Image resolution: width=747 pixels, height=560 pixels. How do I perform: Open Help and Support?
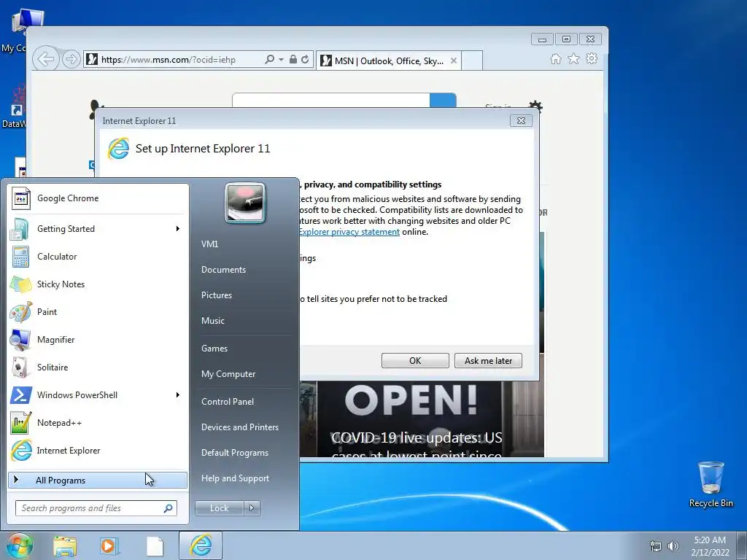click(235, 478)
